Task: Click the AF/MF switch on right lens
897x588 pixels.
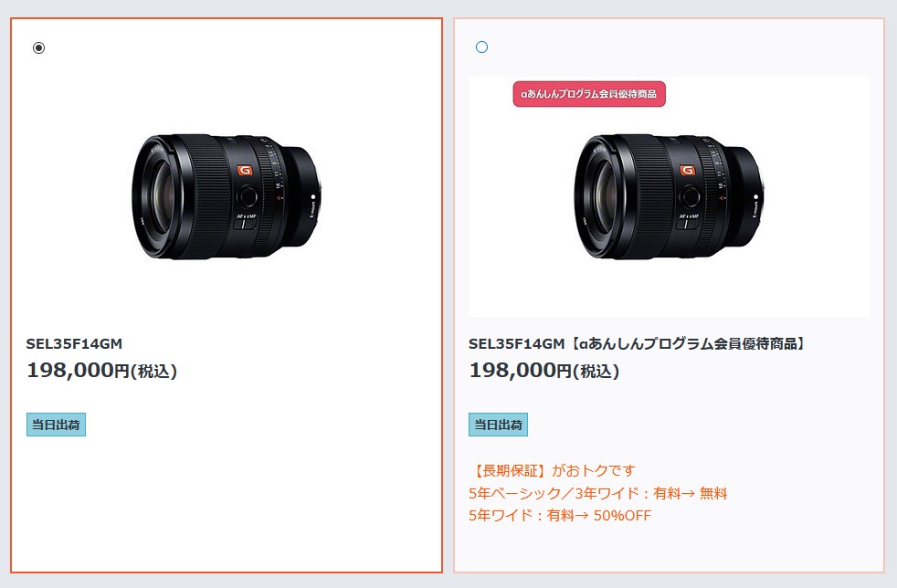Action: (x=687, y=225)
